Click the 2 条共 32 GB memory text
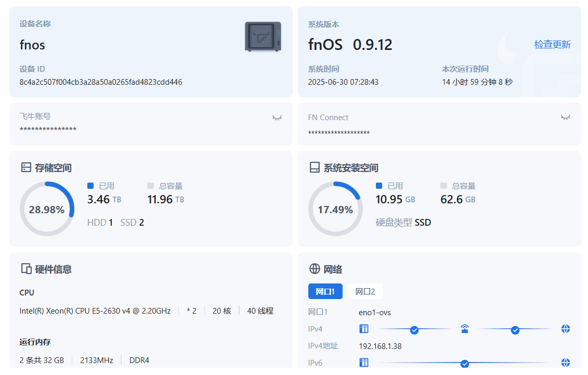The width and height of the screenshot is (588, 375). [42, 360]
